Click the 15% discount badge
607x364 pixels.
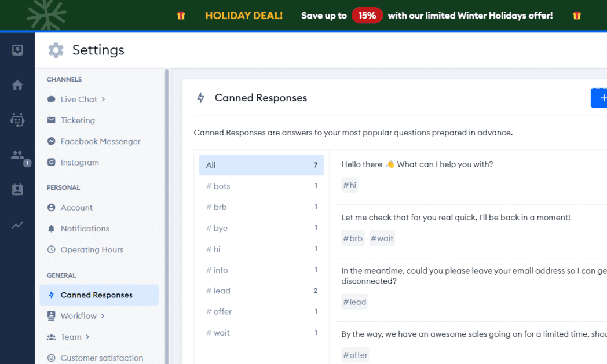pos(367,16)
